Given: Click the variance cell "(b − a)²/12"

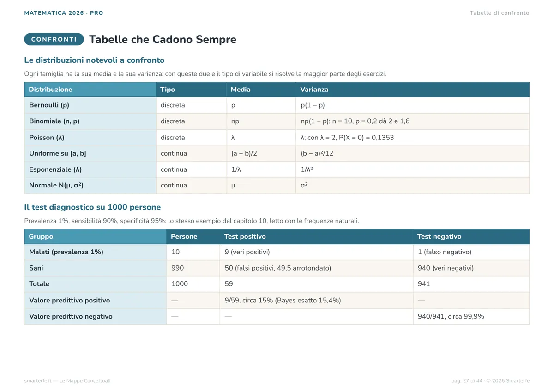Looking at the screenshot, I should point(412,153).
